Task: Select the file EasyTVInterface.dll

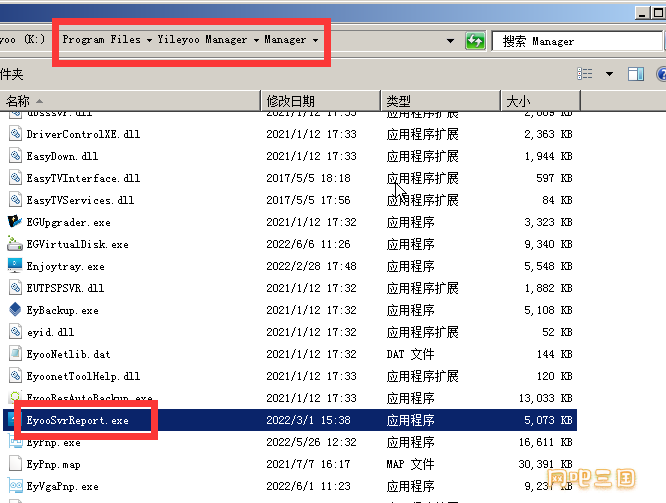Action: [x=83, y=178]
